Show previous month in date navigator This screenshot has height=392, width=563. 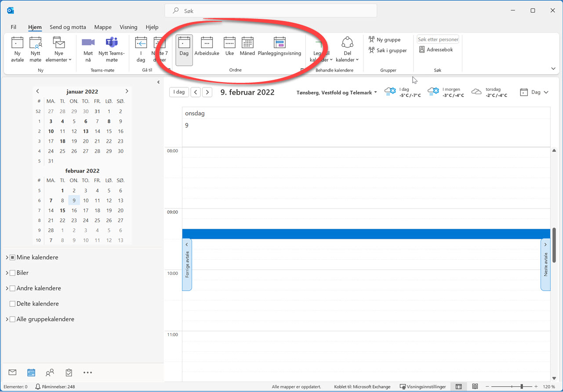tap(38, 91)
